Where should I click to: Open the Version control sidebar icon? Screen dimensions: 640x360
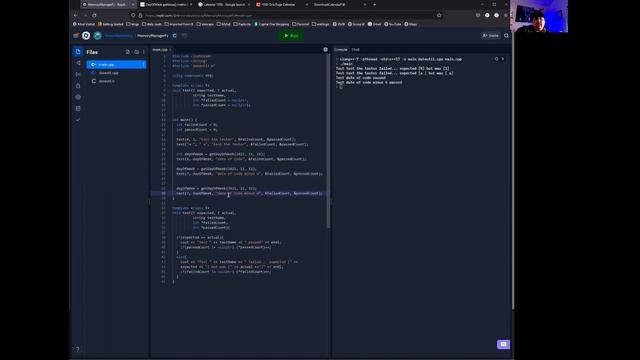click(78, 63)
